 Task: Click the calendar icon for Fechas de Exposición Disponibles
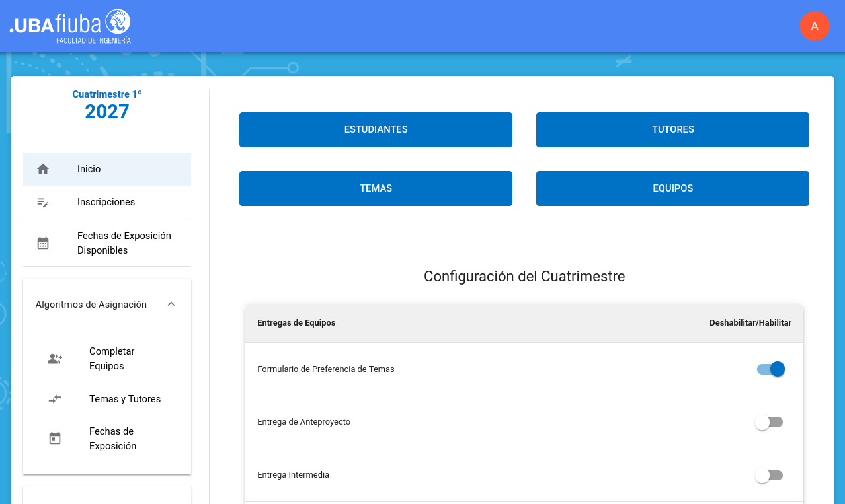pyautogui.click(x=43, y=243)
